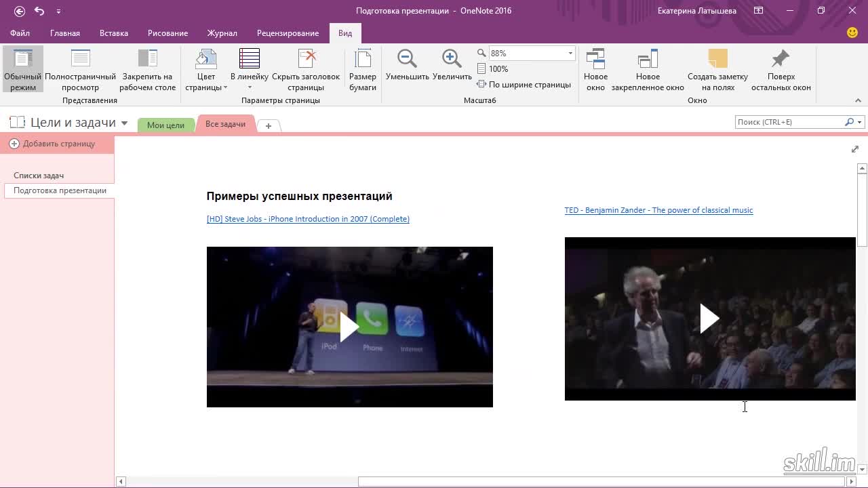
Task: Toggle Always on Top (Поверх остальных окон)
Action: coord(781,70)
